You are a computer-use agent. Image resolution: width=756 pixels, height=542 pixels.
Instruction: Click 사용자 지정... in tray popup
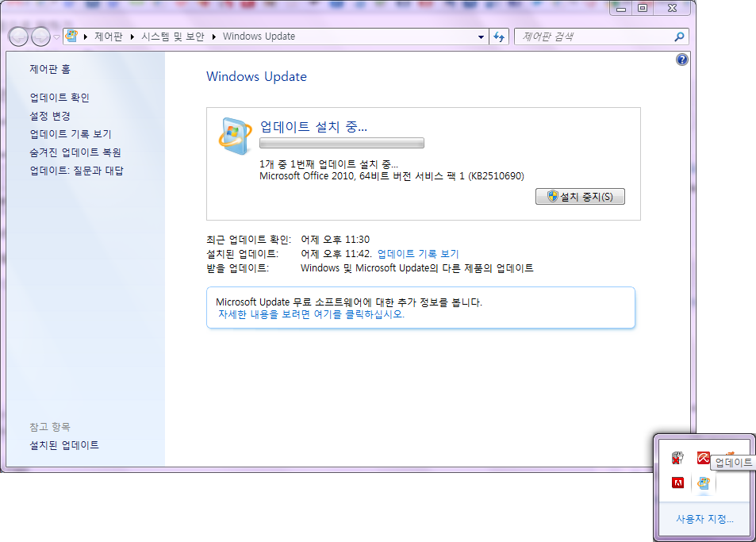click(x=704, y=519)
